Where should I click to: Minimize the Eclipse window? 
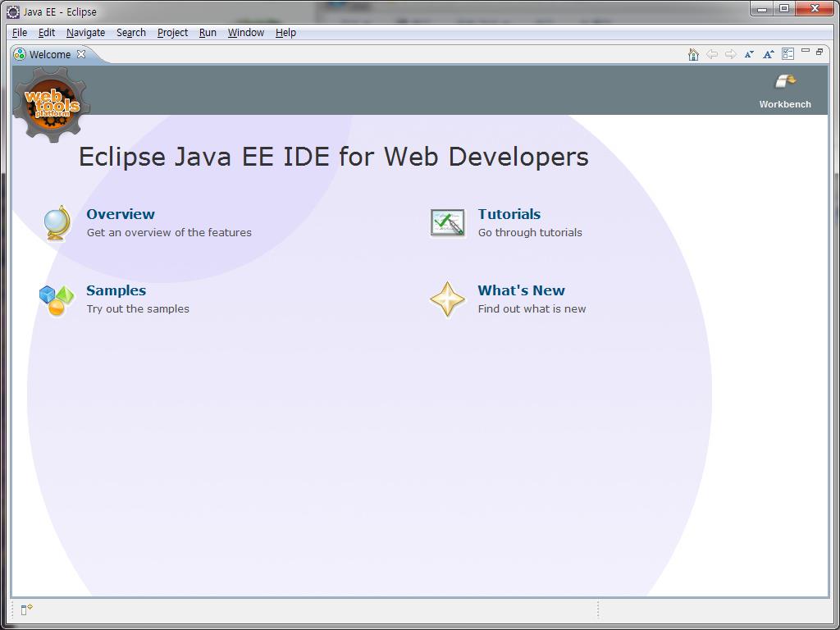pos(762,8)
